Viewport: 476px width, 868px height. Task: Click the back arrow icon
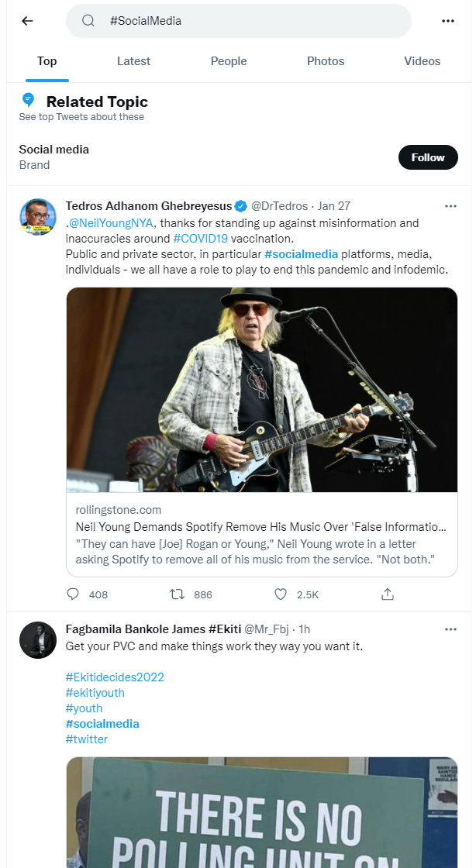pos(27,21)
